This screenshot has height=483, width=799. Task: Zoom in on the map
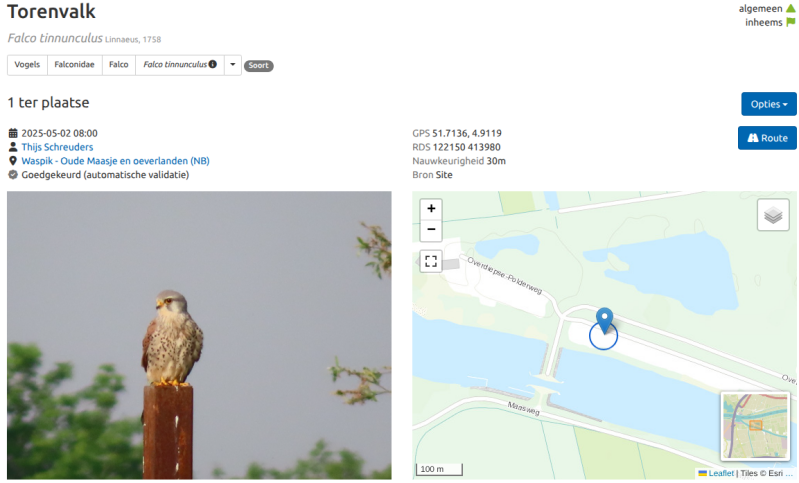tap(431, 208)
